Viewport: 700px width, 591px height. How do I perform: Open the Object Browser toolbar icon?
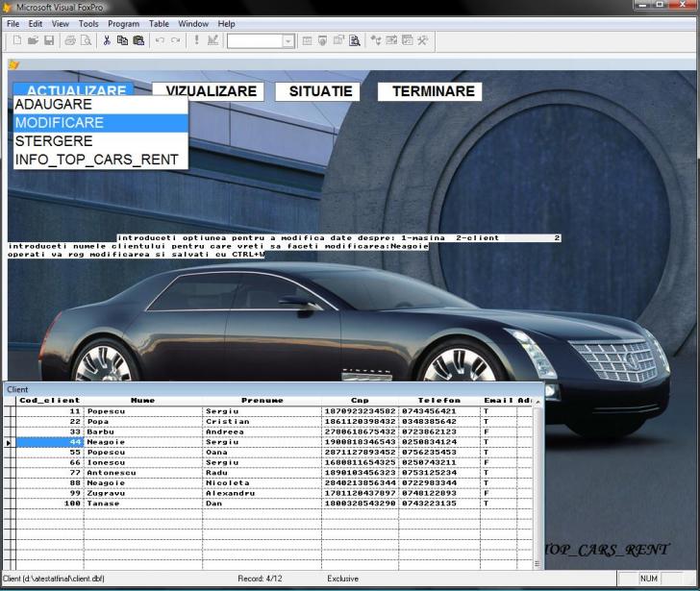391,40
